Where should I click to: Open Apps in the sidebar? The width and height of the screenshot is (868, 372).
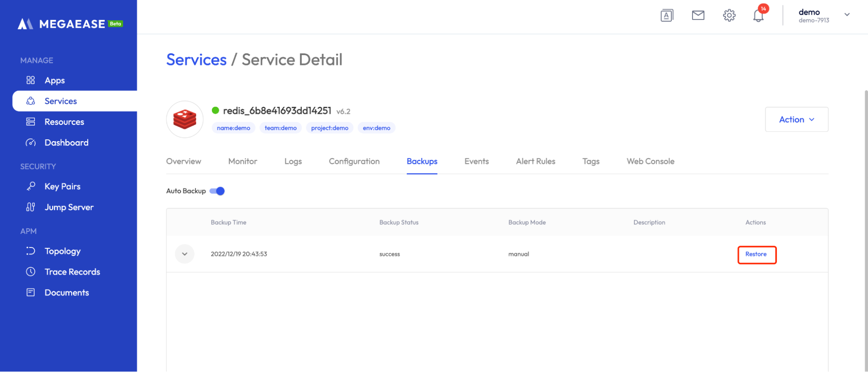click(55, 80)
